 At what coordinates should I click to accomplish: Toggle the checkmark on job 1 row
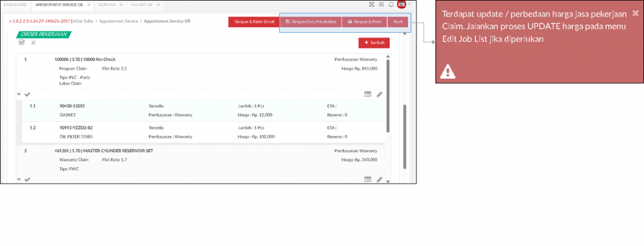28,94
